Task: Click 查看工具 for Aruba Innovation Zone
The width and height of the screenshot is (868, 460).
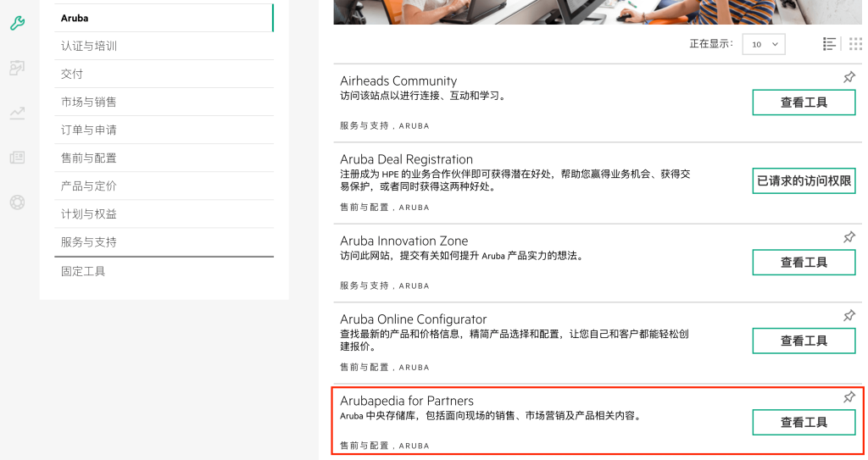Action: (x=804, y=263)
